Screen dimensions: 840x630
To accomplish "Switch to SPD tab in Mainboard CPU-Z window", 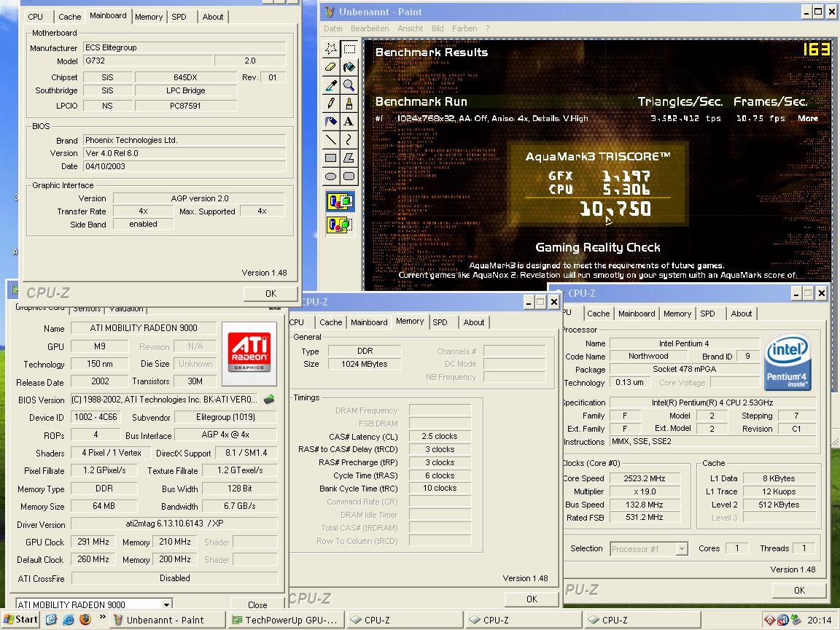I will [179, 17].
